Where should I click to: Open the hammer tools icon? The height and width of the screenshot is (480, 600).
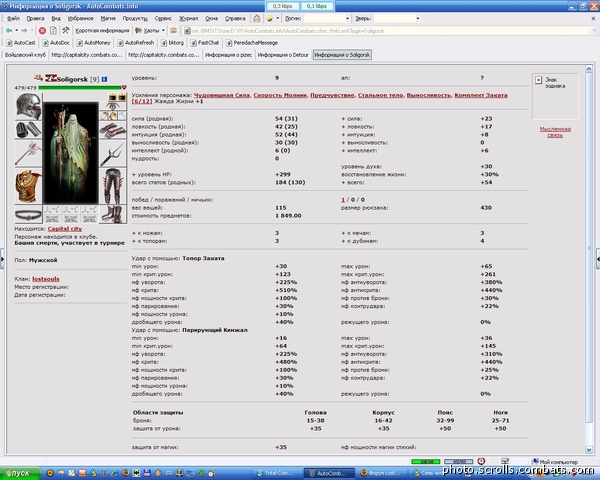click(66, 30)
